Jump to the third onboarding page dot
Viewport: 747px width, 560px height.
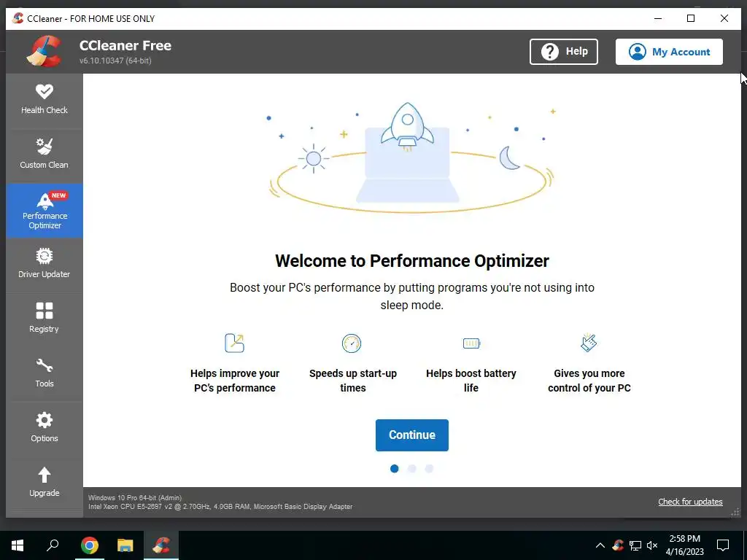point(429,469)
